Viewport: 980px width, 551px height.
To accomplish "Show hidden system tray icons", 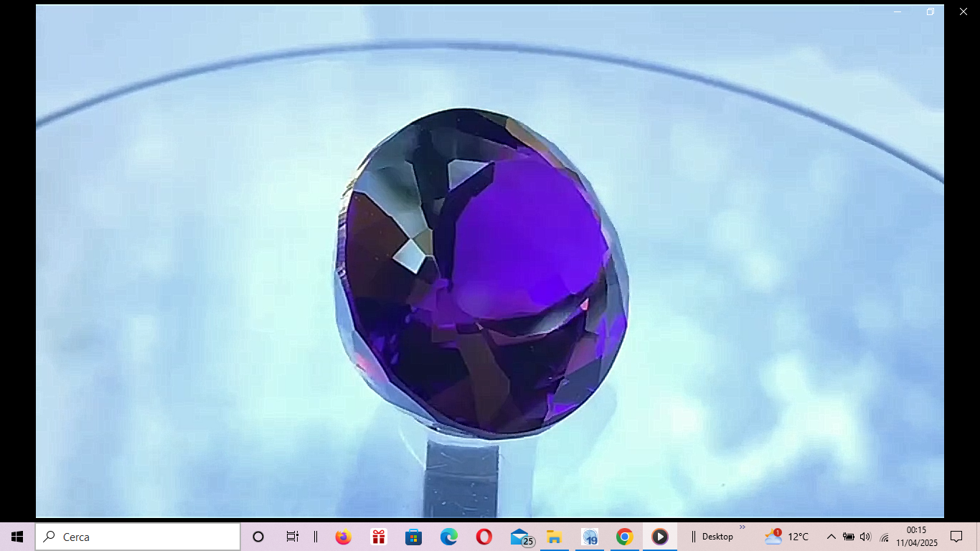I will [831, 537].
